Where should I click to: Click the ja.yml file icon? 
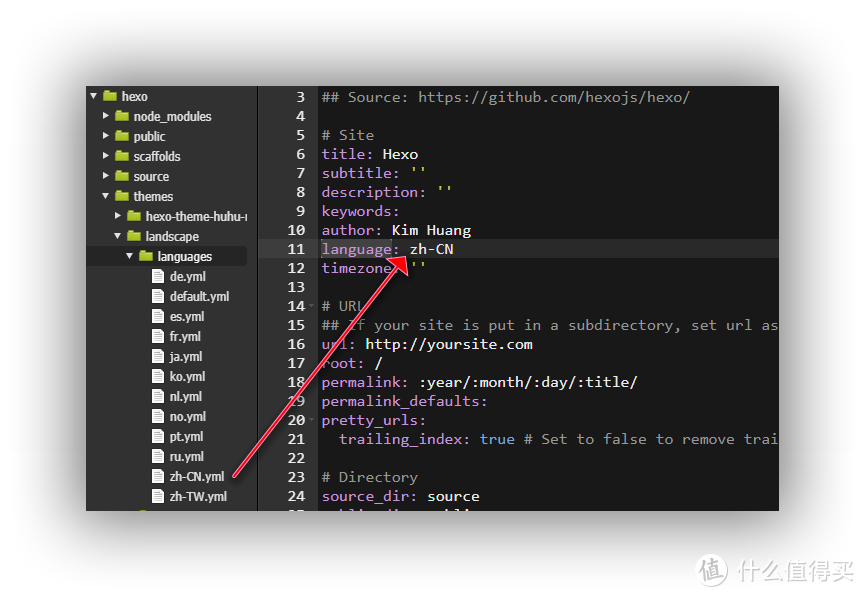pyautogui.click(x=158, y=356)
